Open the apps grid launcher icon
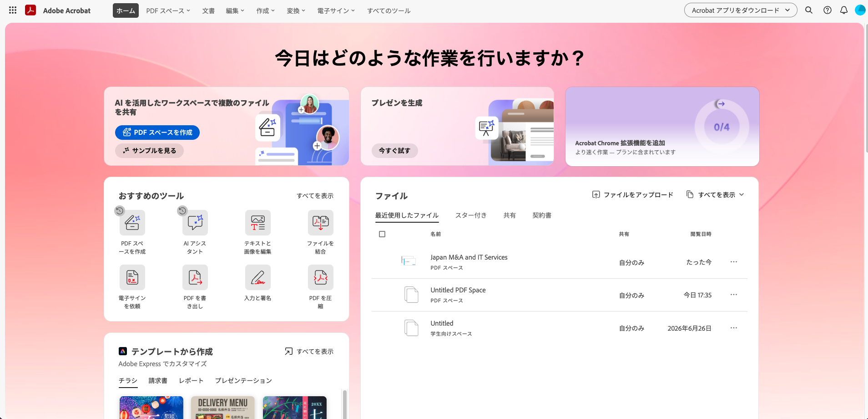Image resolution: width=868 pixels, height=419 pixels. tap(13, 10)
